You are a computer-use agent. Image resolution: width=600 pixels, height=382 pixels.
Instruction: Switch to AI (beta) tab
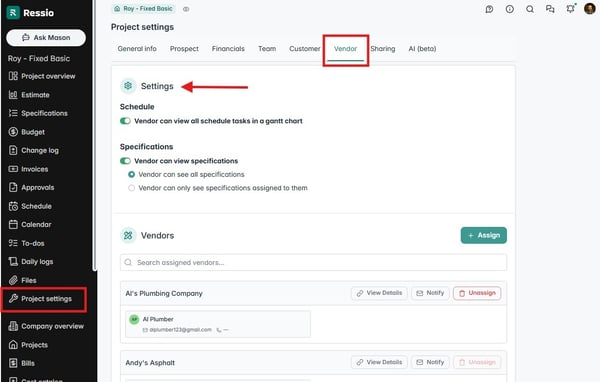[422, 49]
